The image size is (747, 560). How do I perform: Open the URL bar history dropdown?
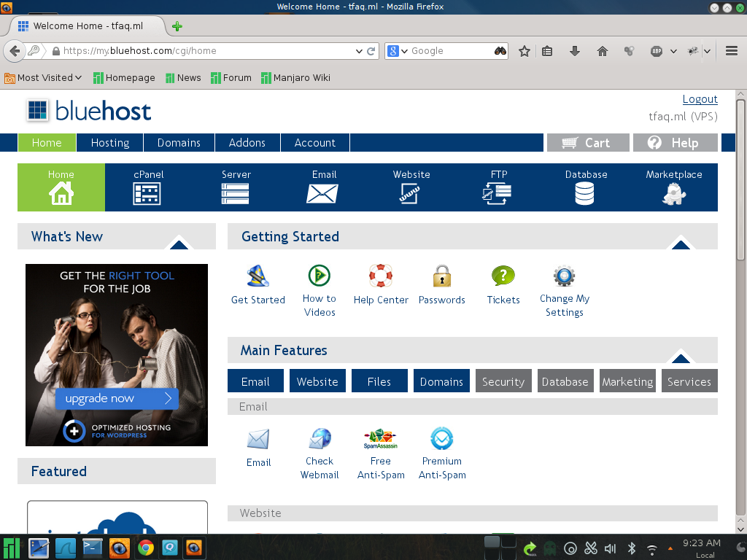click(x=359, y=51)
